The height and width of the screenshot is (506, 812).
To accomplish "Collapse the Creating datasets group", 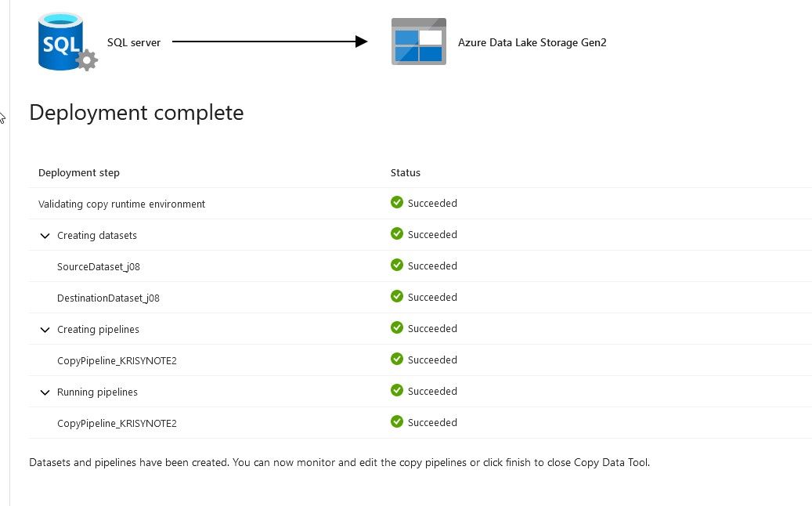I will pyautogui.click(x=45, y=236).
